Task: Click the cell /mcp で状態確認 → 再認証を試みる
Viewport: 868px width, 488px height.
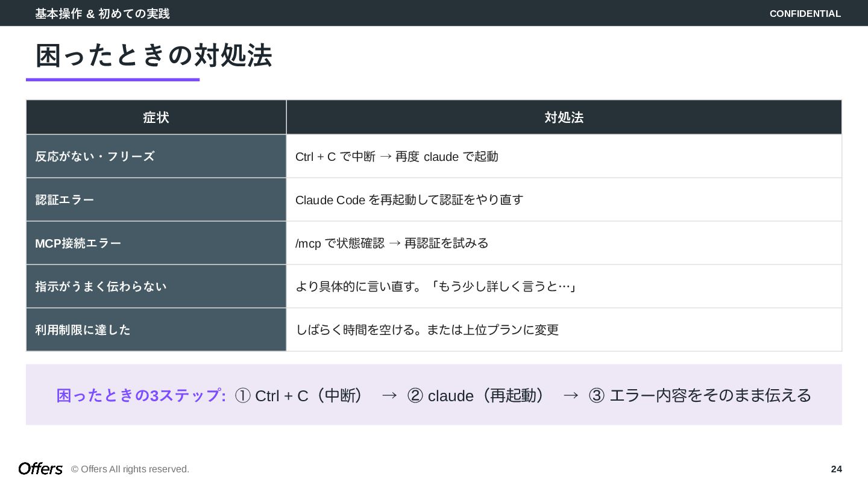Action: 564,243
